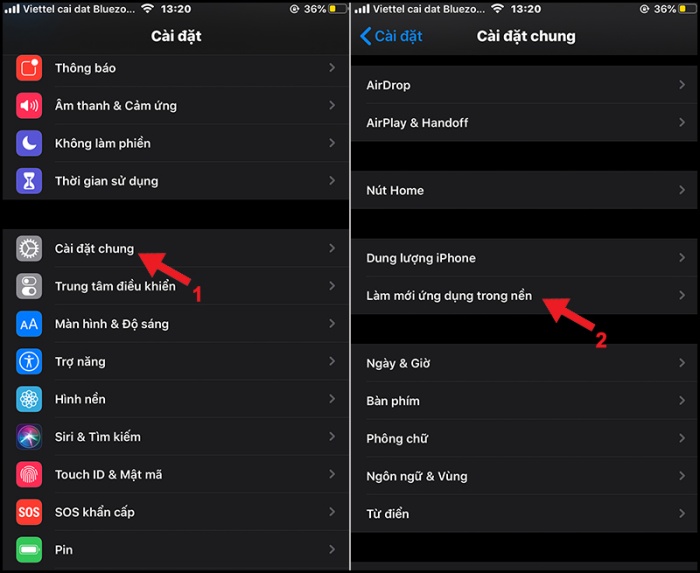Screen dimensions: 700x573
Task: Open Ngôn ngữ & Vùng settings
Action: [524, 476]
